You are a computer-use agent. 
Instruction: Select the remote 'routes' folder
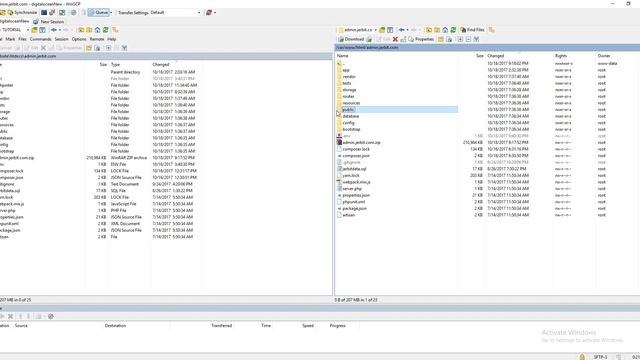click(x=348, y=96)
